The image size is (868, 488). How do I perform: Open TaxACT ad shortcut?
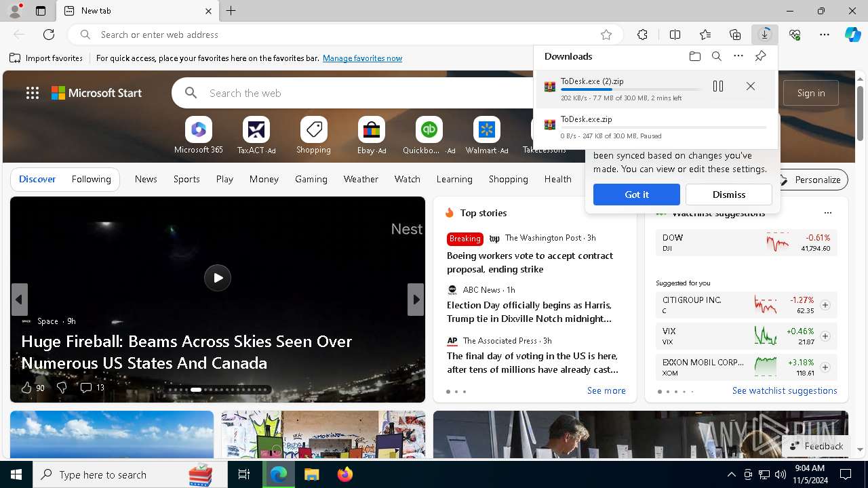[x=256, y=136]
